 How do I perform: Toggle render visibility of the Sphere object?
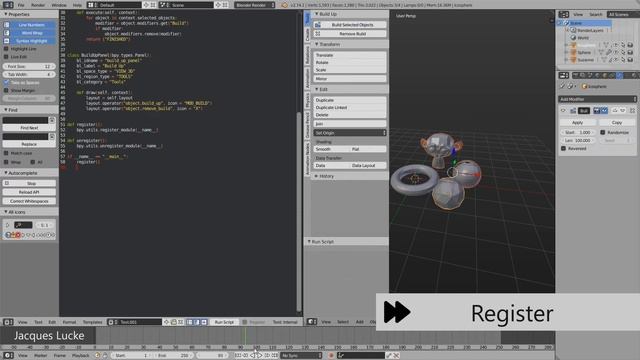[x=630, y=53]
